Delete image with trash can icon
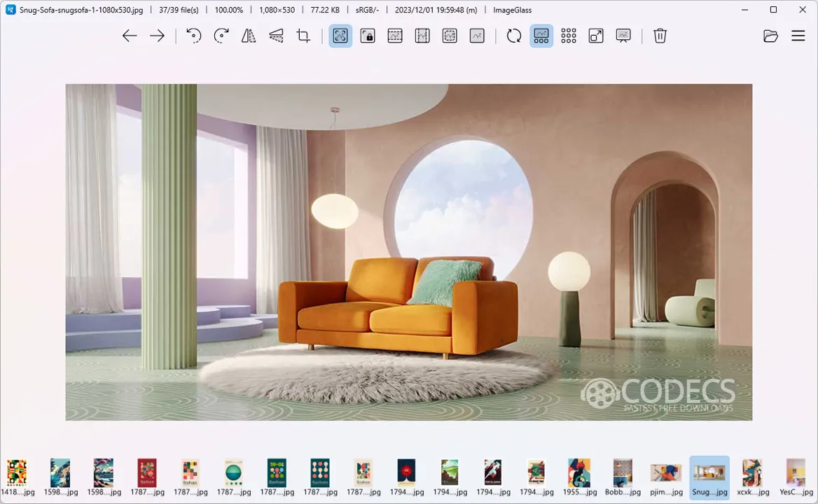The width and height of the screenshot is (818, 504). click(x=660, y=36)
